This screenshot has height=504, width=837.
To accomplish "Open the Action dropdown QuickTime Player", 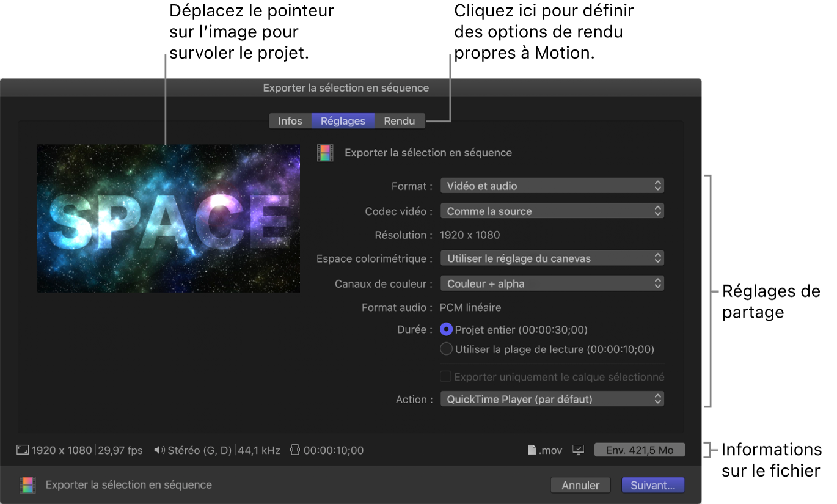I will pos(552,400).
